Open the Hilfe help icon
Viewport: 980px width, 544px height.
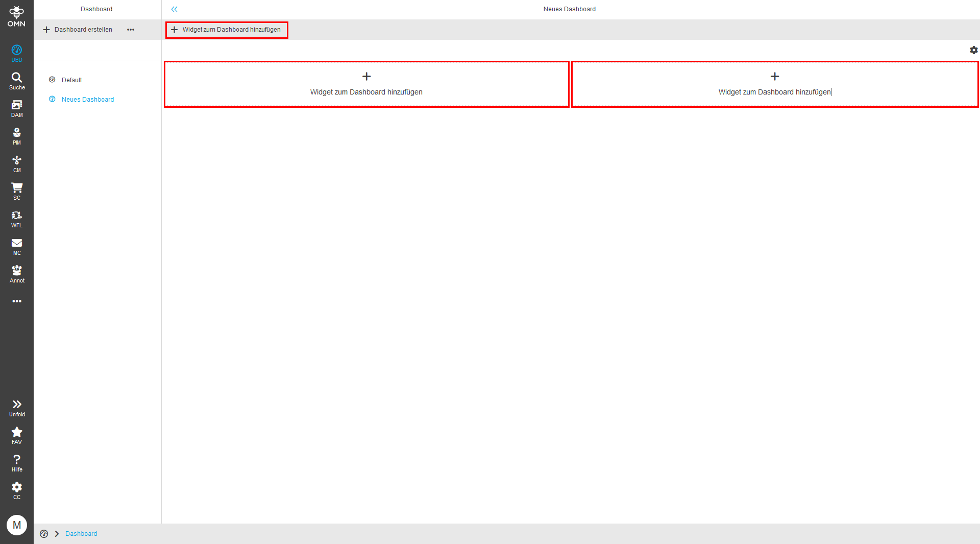(17, 462)
